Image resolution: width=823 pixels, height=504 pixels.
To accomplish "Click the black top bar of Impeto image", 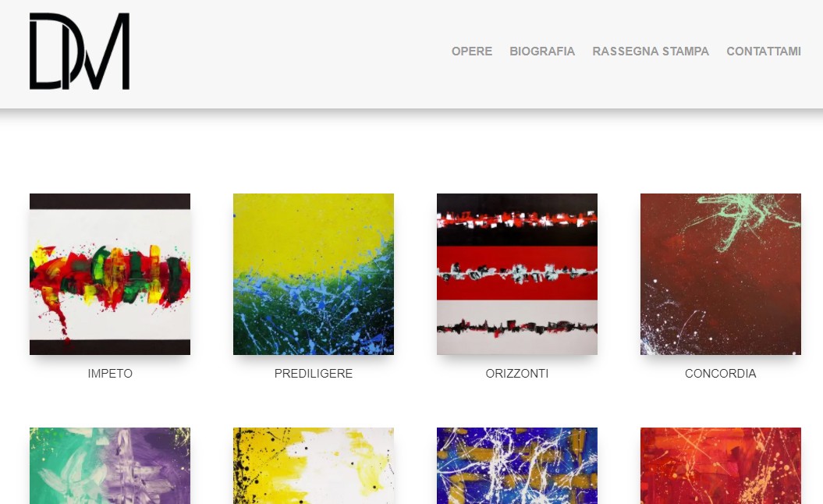I will point(110,201).
